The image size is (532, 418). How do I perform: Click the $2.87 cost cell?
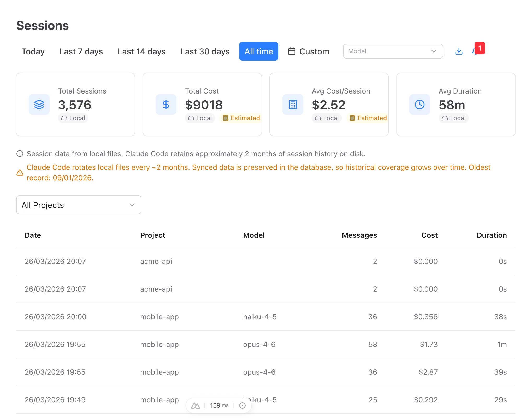click(428, 372)
